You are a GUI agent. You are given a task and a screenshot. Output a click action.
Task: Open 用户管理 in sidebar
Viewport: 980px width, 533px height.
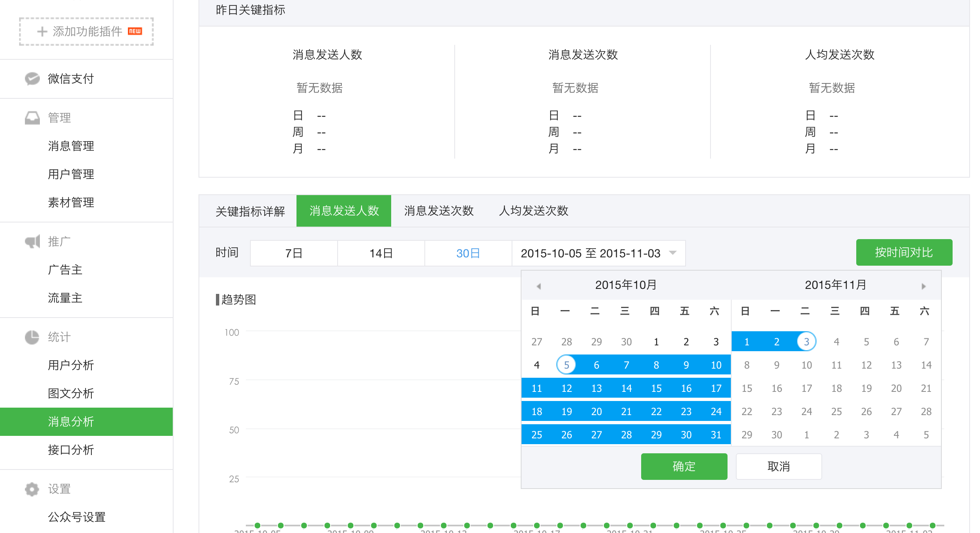pos(71,174)
